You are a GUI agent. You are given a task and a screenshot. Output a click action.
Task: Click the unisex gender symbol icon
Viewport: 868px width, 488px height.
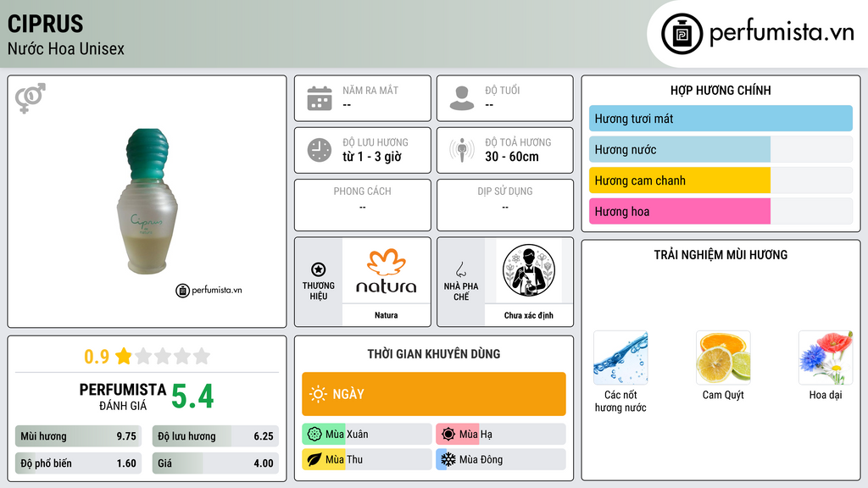pyautogui.click(x=31, y=98)
